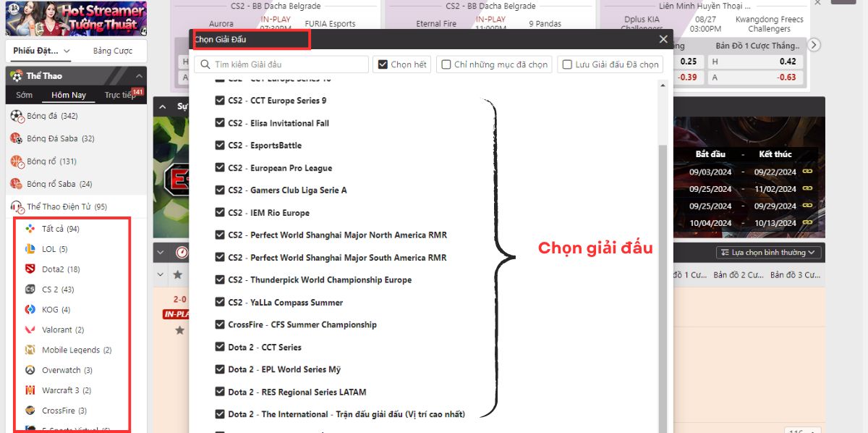Click link icon beside 10/13/2024 date
Image resolution: width=868 pixels, height=433 pixels.
coord(809,223)
